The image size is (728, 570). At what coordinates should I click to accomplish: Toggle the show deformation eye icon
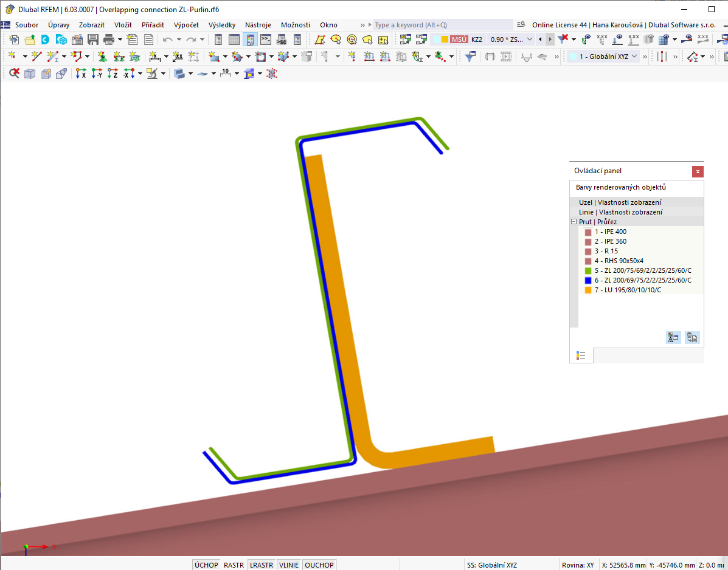pyautogui.click(x=586, y=39)
